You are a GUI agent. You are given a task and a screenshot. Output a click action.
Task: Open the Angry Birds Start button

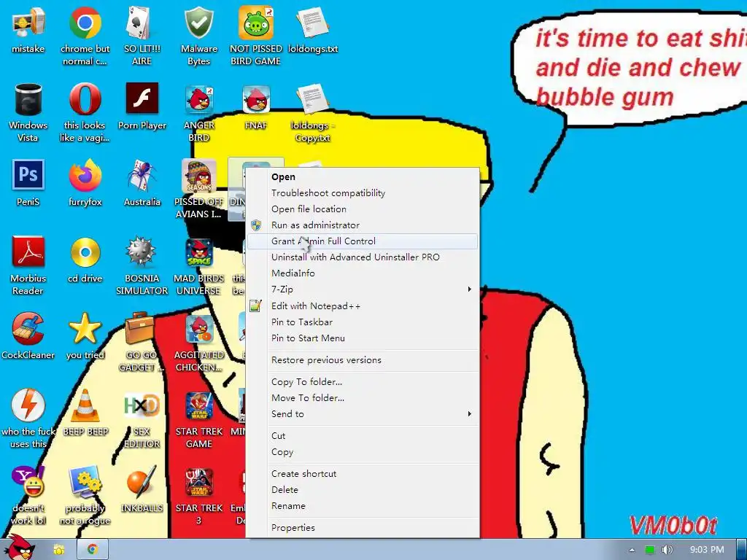(x=20, y=548)
